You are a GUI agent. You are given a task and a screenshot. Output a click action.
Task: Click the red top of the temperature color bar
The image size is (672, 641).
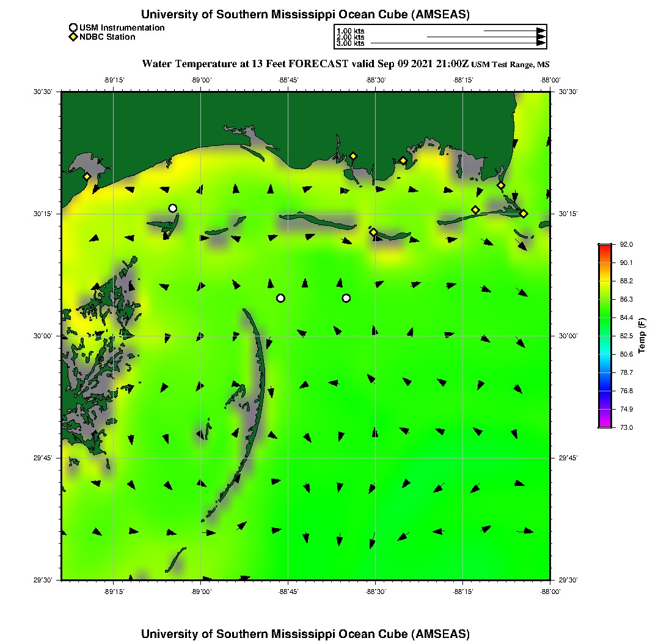(605, 247)
